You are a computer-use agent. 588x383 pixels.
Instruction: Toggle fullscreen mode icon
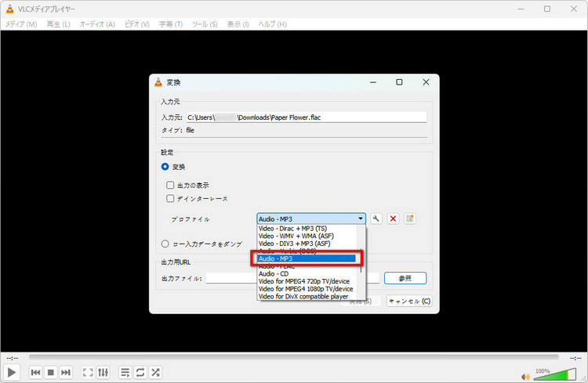(88, 372)
